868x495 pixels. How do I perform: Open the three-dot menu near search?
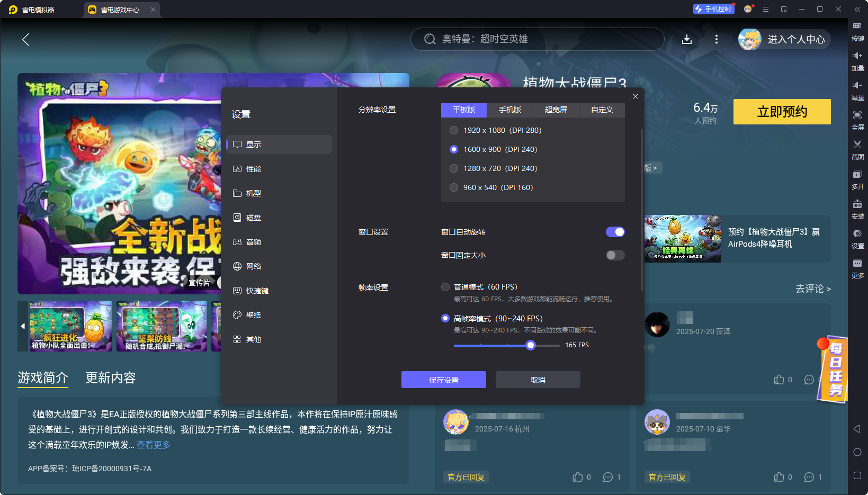click(x=717, y=39)
